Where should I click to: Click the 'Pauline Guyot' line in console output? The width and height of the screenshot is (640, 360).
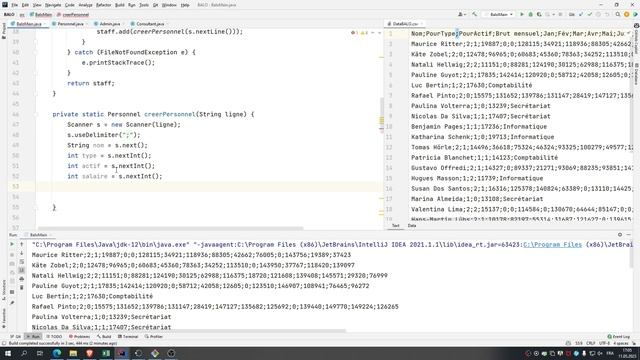tap(200, 286)
